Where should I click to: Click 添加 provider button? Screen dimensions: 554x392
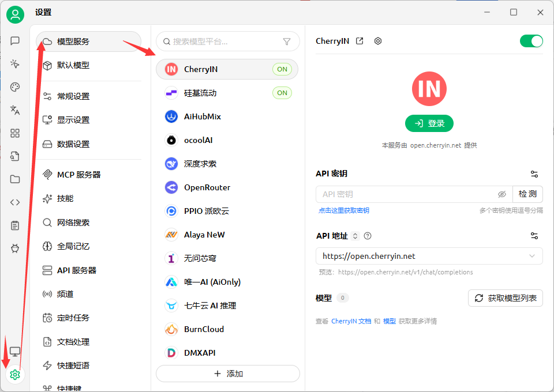228,374
